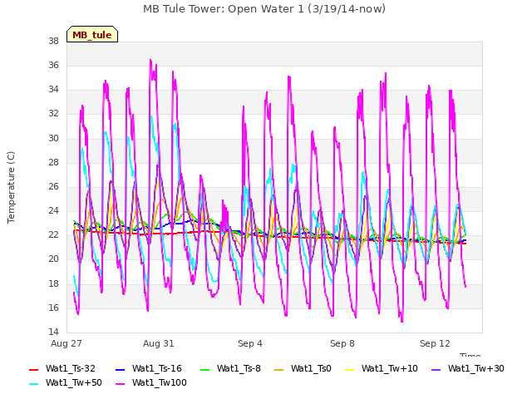Click the Aug 27 x-axis tick label
Screen dimensions: 532x399
pyautogui.click(x=66, y=343)
